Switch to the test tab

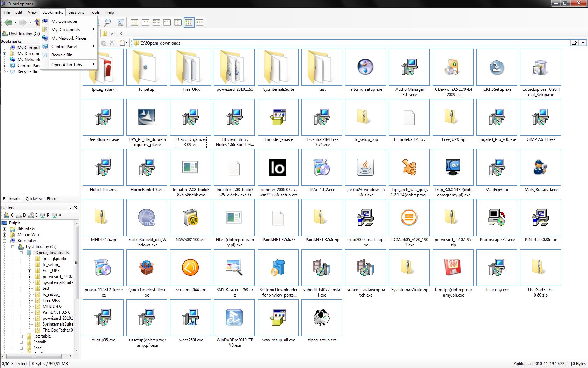(112, 34)
